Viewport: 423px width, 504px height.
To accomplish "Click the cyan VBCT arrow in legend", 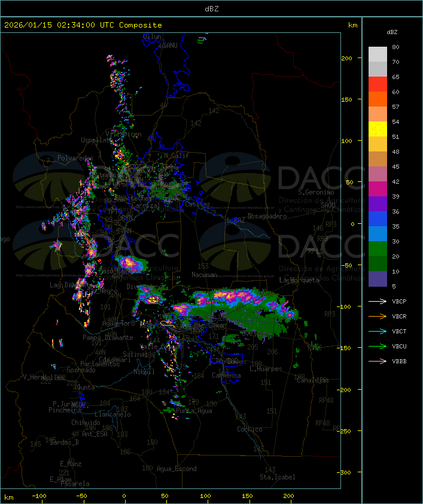I will point(378,331).
